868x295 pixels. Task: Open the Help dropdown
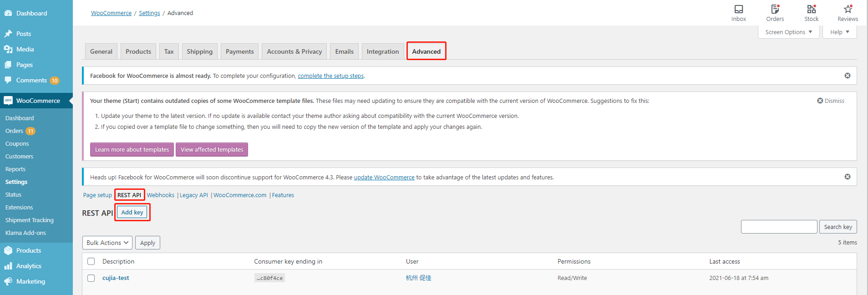(839, 32)
